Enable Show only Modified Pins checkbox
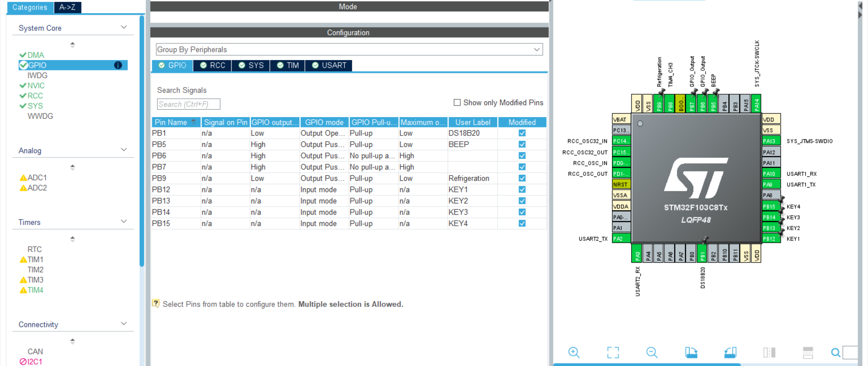 coord(457,103)
